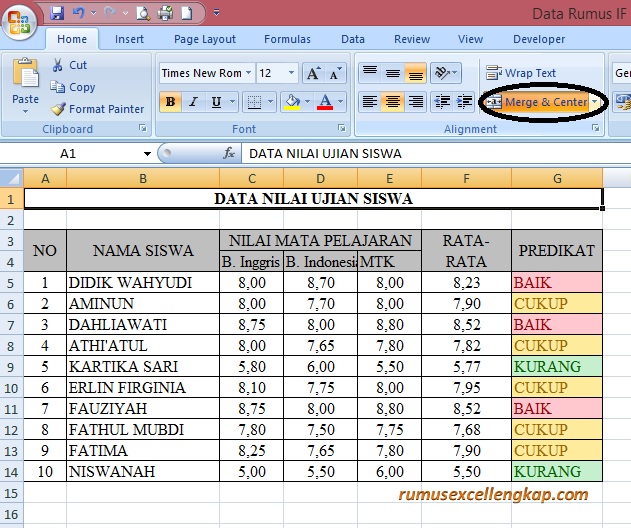Increase indent in Alignment group
Image resolution: width=631 pixels, height=528 pixels.
pos(464,102)
